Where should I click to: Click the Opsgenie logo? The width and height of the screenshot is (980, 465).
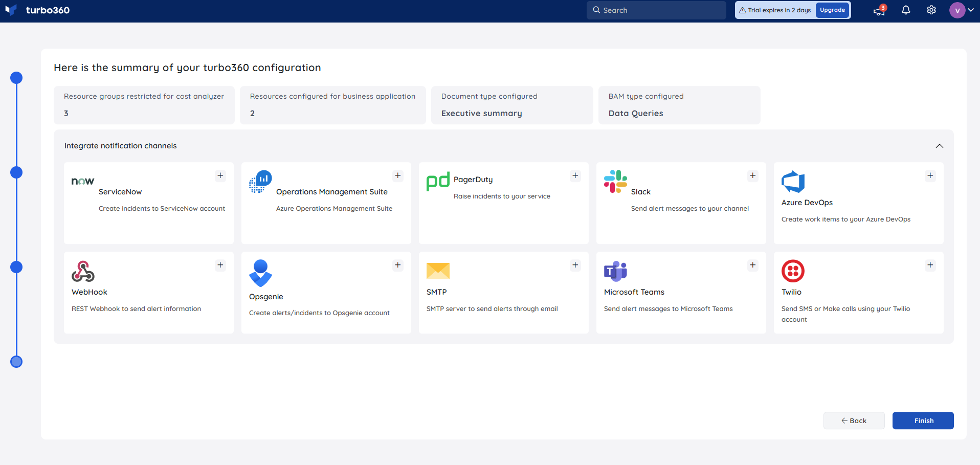coord(260,273)
